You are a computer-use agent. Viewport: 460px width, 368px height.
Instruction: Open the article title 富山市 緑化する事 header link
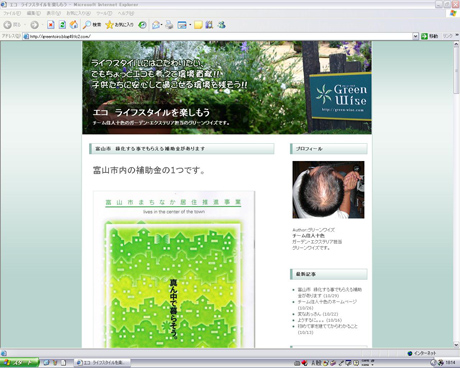[150, 149]
